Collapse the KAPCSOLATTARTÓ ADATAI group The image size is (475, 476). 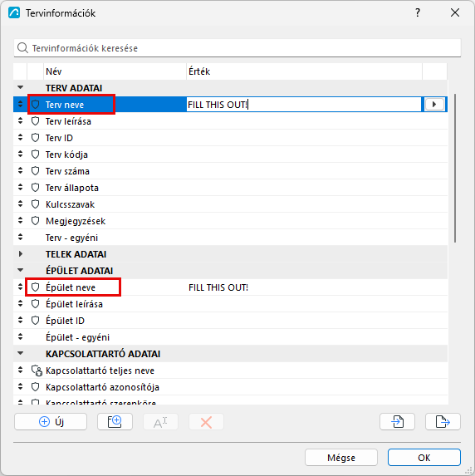pyautogui.click(x=20, y=353)
